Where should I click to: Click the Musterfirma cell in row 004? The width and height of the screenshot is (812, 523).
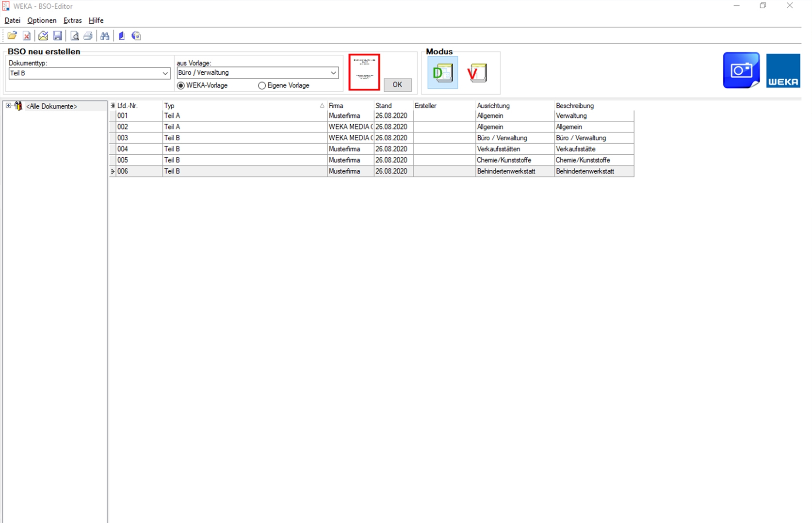[x=350, y=149]
